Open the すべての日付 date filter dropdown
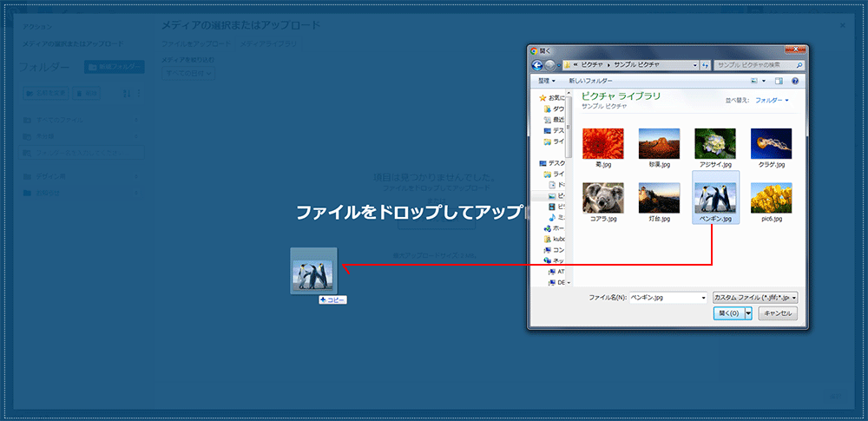Image resolution: width=868 pixels, height=421 pixels. click(188, 73)
